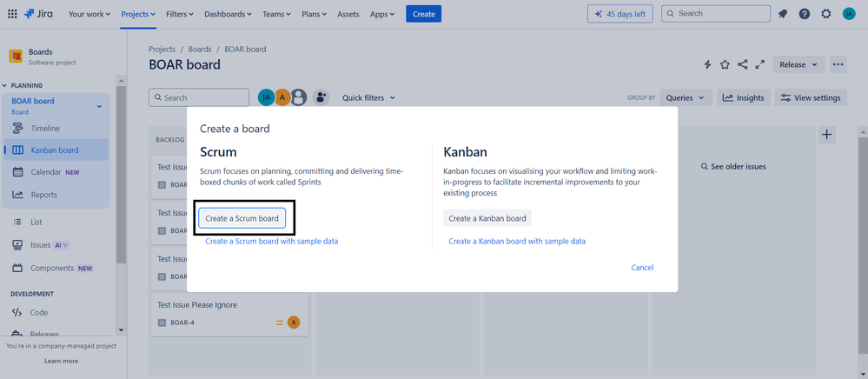Image resolution: width=868 pixels, height=379 pixels.
Task: Click the add people icon
Action: click(321, 97)
